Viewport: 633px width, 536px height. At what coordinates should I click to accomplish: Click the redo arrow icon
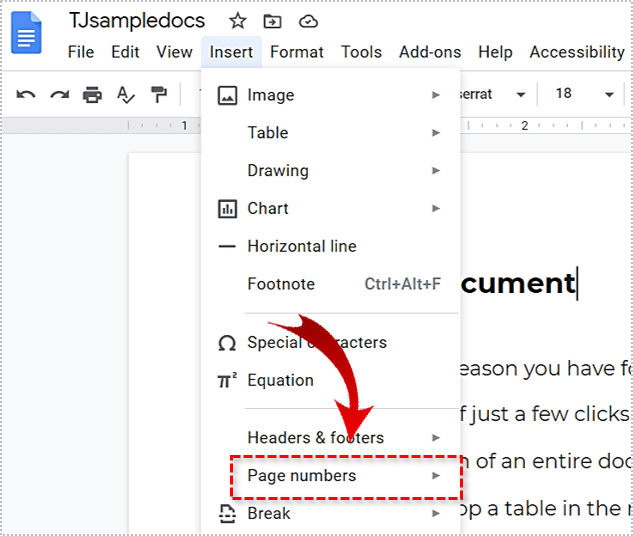pyautogui.click(x=59, y=94)
